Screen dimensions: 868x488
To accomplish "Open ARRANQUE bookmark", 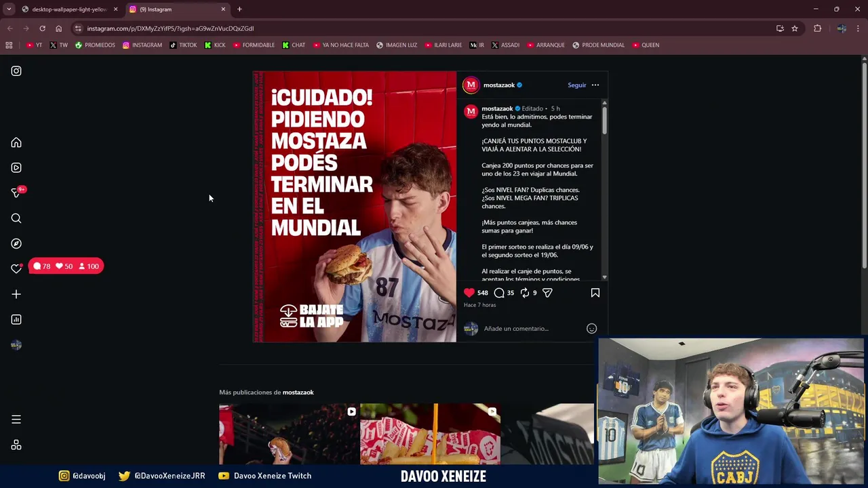I will point(546,45).
